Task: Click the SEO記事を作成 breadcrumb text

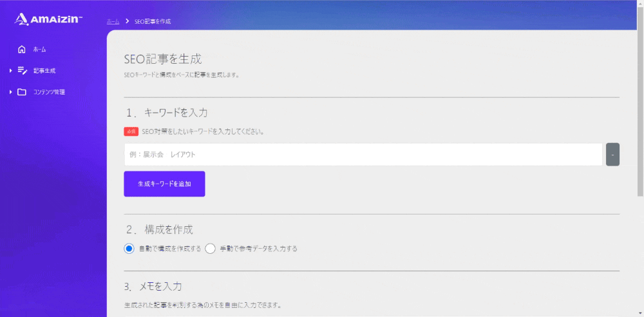Action: tap(153, 21)
